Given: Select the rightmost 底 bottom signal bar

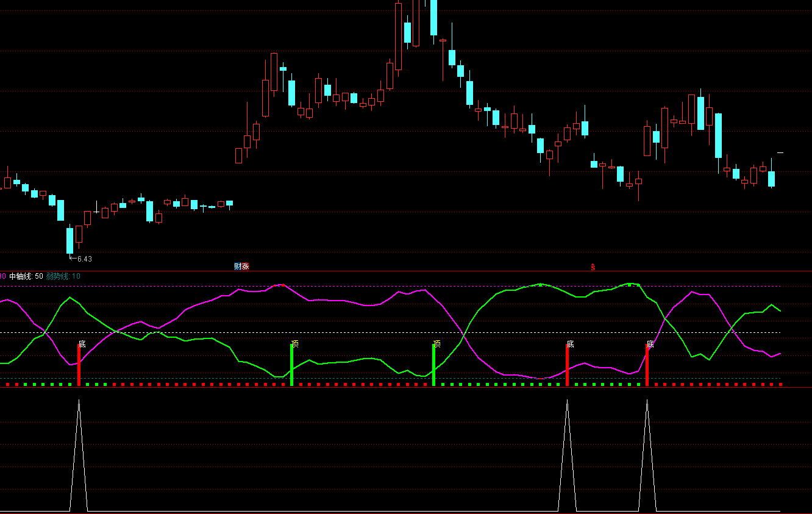Looking at the screenshot, I should click(647, 365).
